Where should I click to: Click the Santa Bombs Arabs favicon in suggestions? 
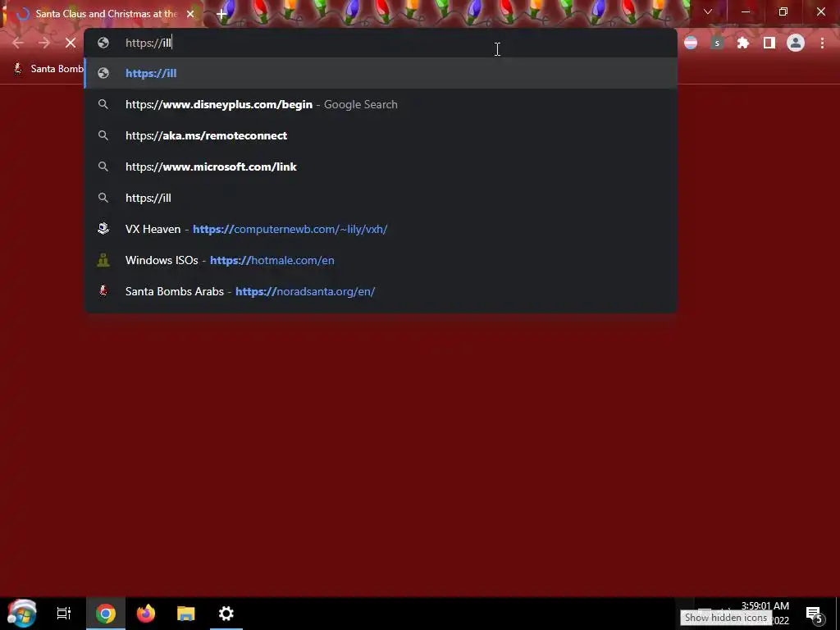click(x=103, y=291)
